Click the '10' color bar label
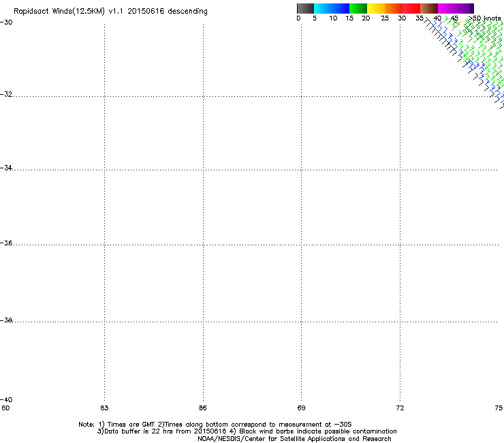This screenshot has width=504, height=443. click(333, 18)
